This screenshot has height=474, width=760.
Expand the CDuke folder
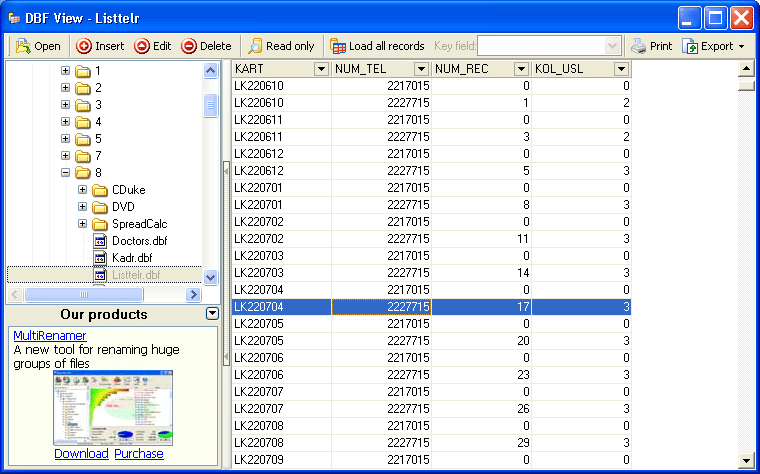(x=82, y=190)
